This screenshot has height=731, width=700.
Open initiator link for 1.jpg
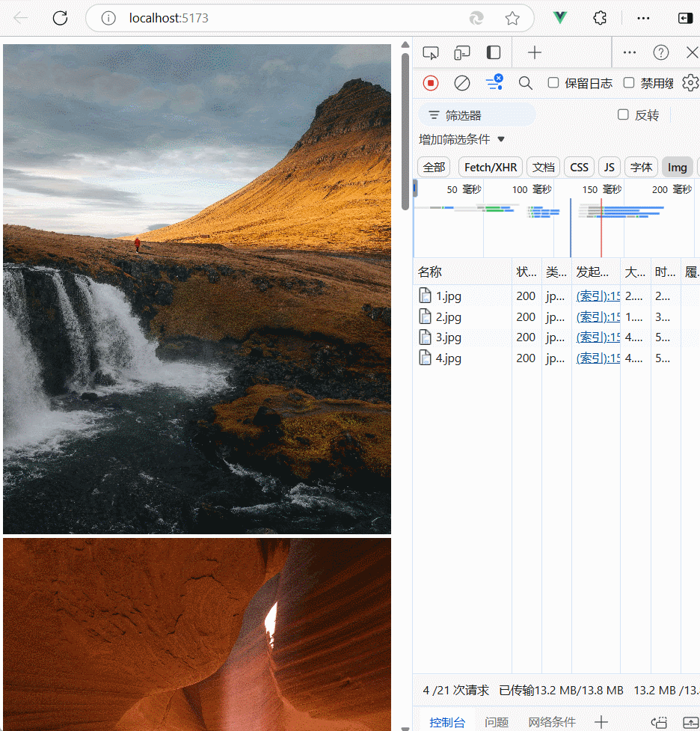click(598, 296)
